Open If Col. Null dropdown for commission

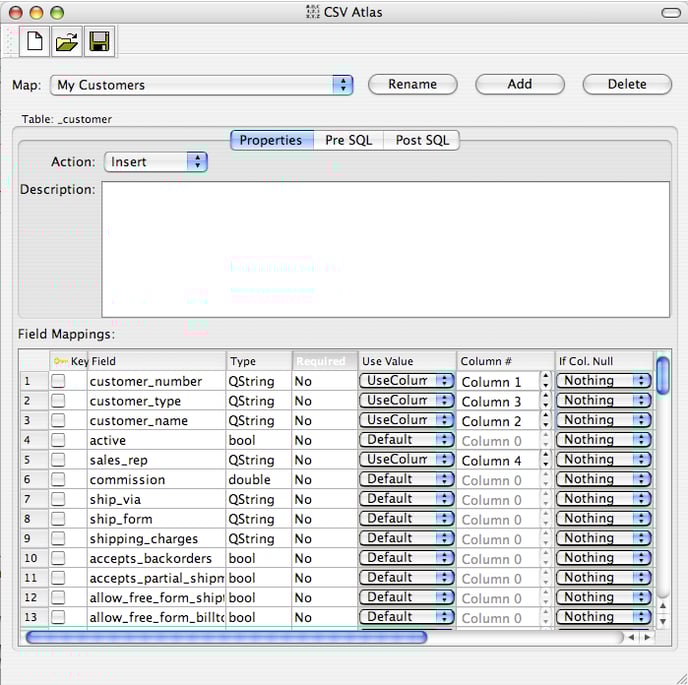click(x=603, y=479)
